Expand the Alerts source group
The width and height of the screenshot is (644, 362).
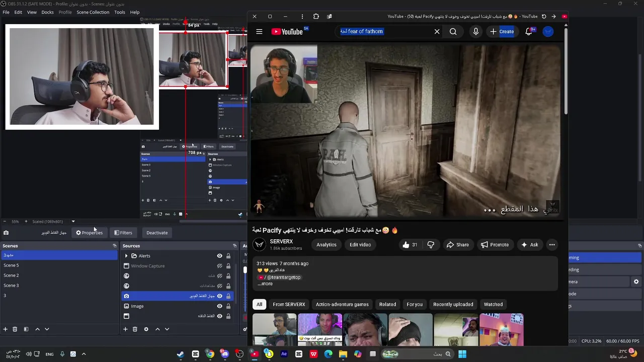[126, 256]
